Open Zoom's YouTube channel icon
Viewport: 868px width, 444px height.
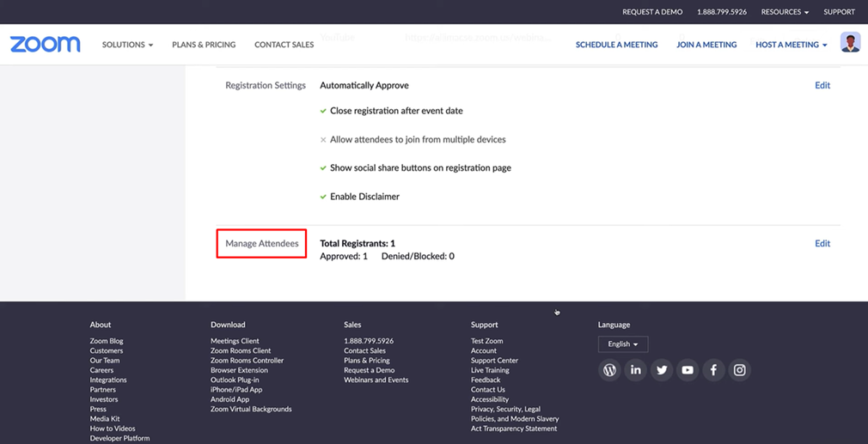pos(688,370)
